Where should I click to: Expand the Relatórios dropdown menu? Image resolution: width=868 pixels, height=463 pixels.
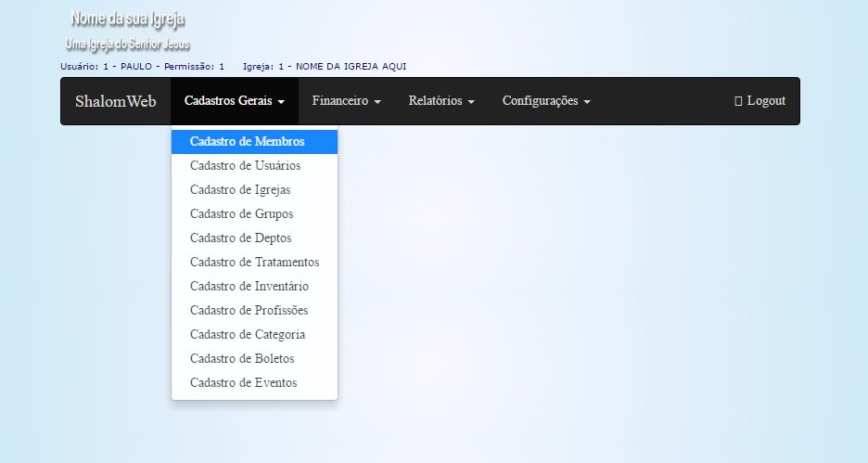click(x=441, y=101)
